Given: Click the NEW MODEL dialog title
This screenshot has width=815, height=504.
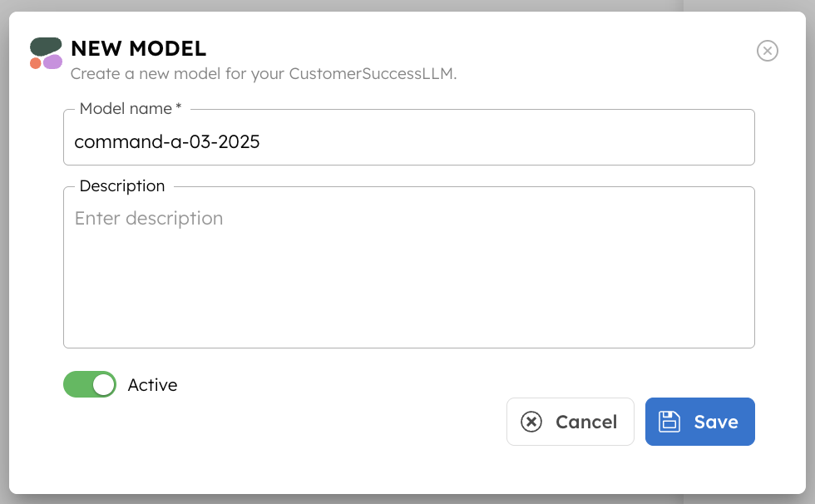Looking at the screenshot, I should (x=137, y=48).
